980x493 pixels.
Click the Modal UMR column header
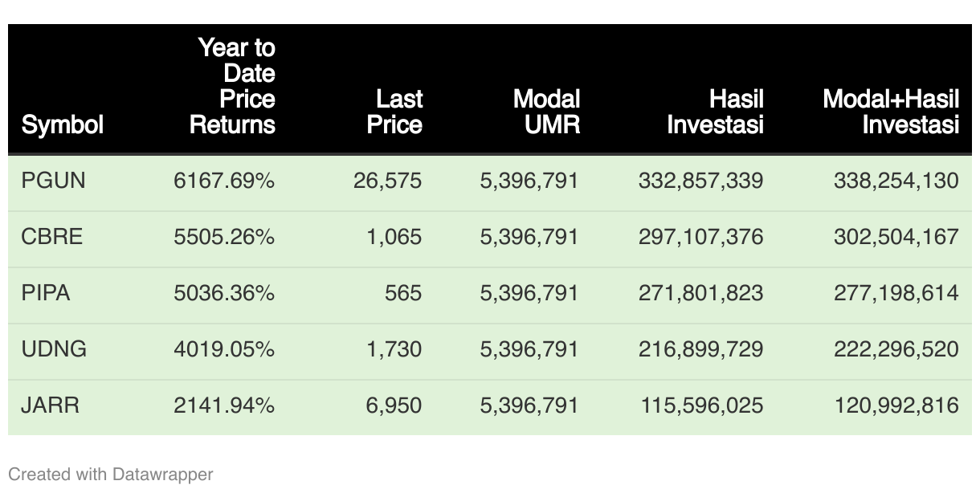click(x=547, y=112)
